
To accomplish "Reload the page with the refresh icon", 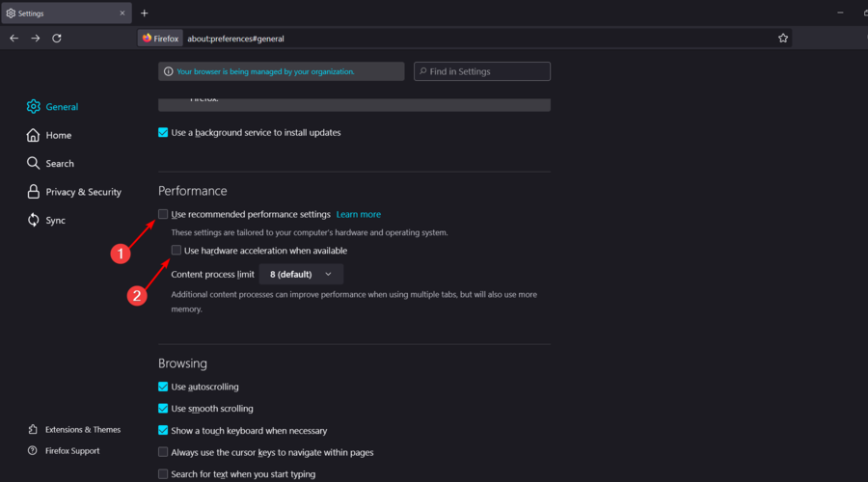I will 57,39.
